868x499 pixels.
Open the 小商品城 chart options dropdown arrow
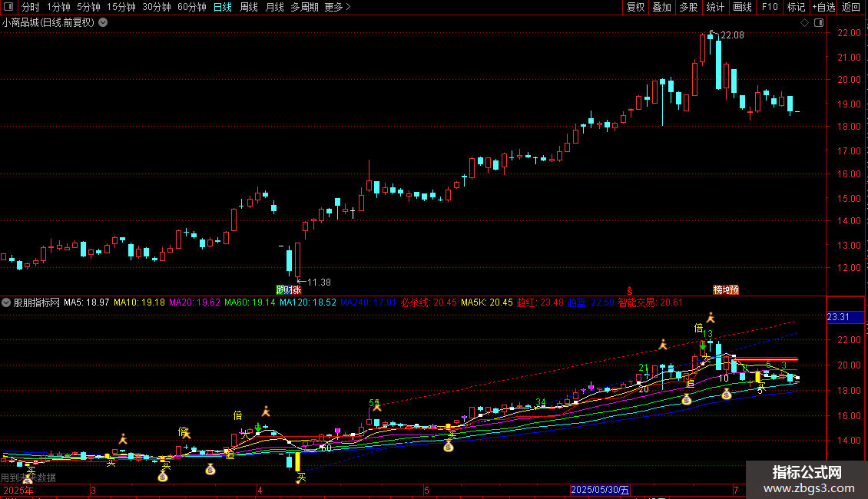tap(103, 23)
